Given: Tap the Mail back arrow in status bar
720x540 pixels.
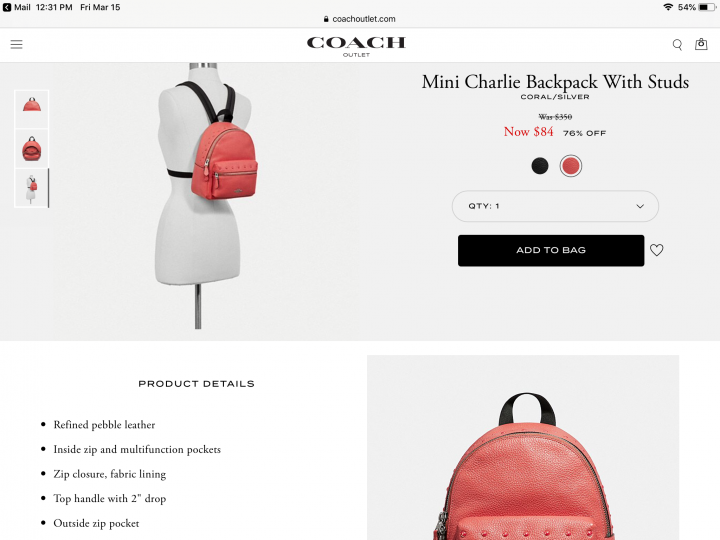Looking at the screenshot, I should click(7, 7).
